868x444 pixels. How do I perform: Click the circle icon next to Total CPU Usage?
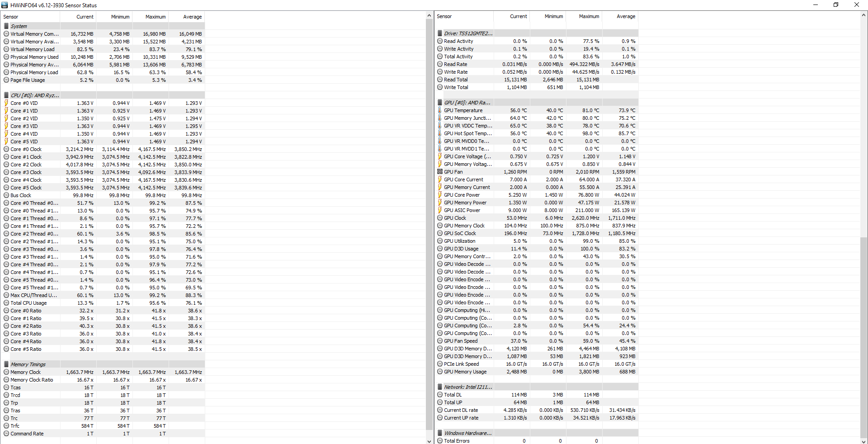[x=6, y=303]
